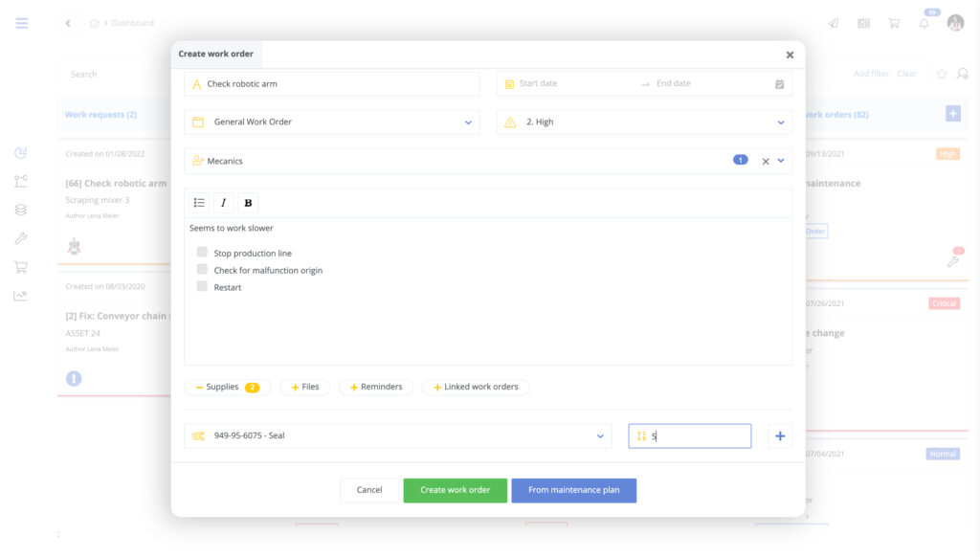
Task: Click the Seems to work slower description text
Action: pyautogui.click(x=232, y=228)
